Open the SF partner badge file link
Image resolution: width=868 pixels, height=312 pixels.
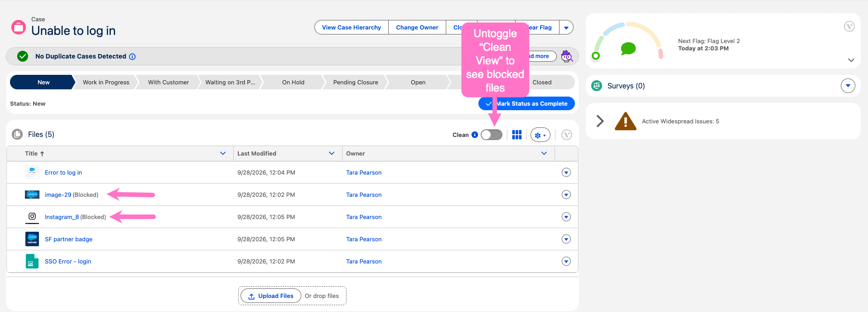coord(68,239)
